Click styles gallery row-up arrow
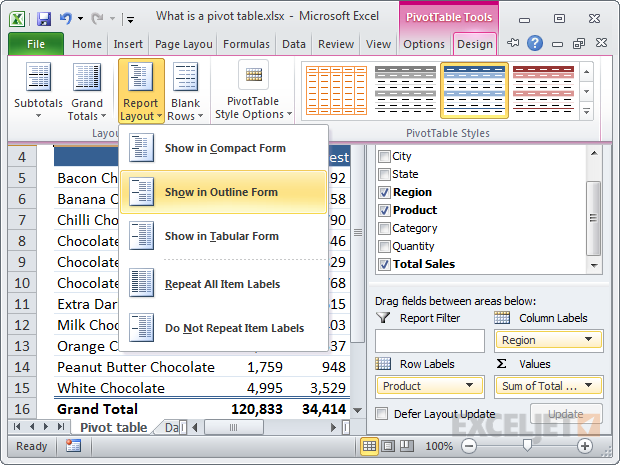The height and width of the screenshot is (465, 620). (586, 72)
